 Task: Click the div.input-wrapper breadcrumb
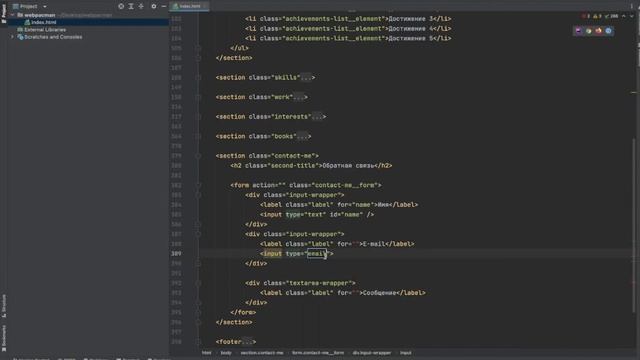click(x=372, y=353)
